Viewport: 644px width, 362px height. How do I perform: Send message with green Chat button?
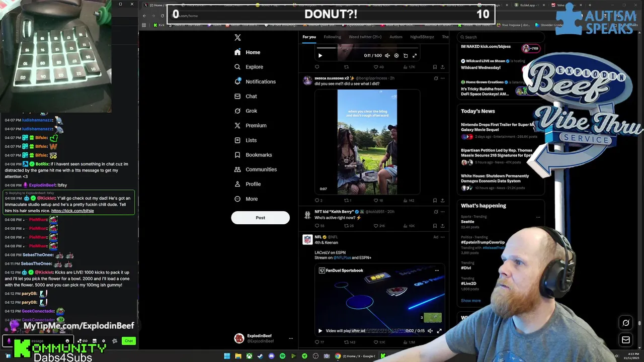pyautogui.click(x=129, y=341)
